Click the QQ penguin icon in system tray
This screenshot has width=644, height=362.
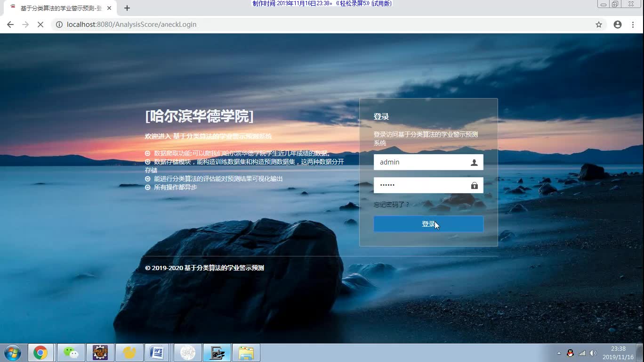point(570,354)
